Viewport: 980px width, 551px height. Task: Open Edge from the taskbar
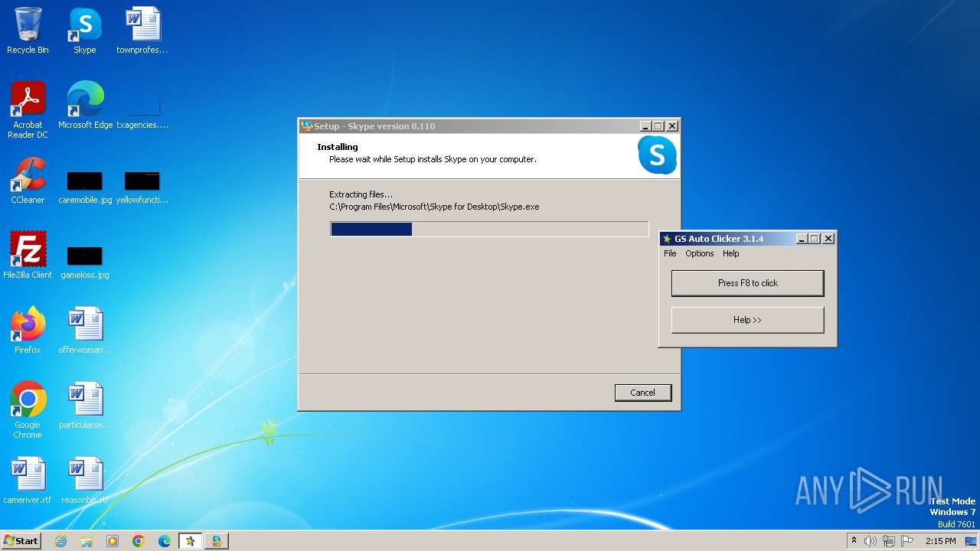tap(165, 541)
